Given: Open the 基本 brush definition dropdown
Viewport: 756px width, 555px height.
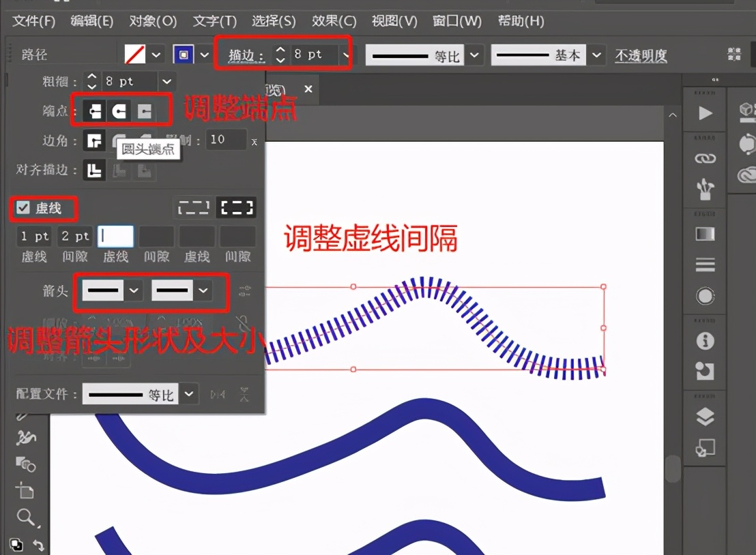Looking at the screenshot, I should point(596,55).
